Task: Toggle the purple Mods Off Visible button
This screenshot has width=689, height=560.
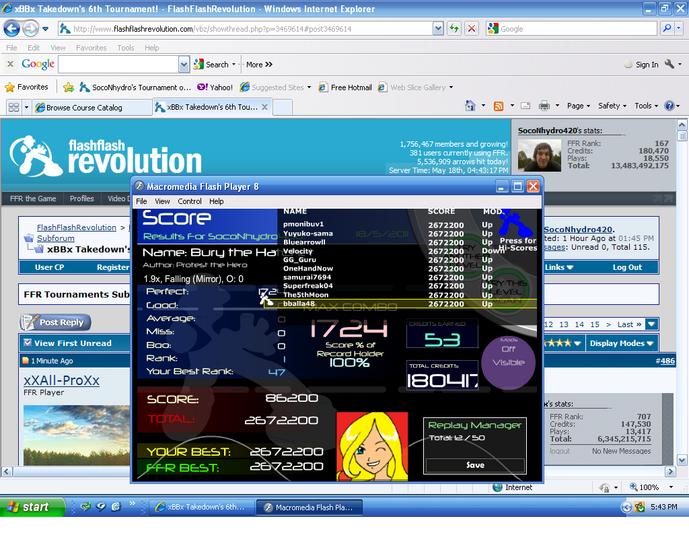Action: [508, 362]
